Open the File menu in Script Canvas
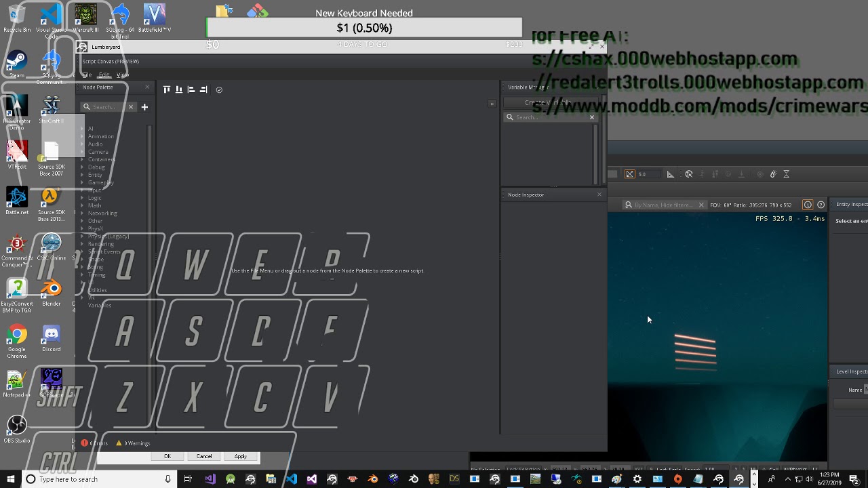The height and width of the screenshot is (488, 868). (x=87, y=75)
